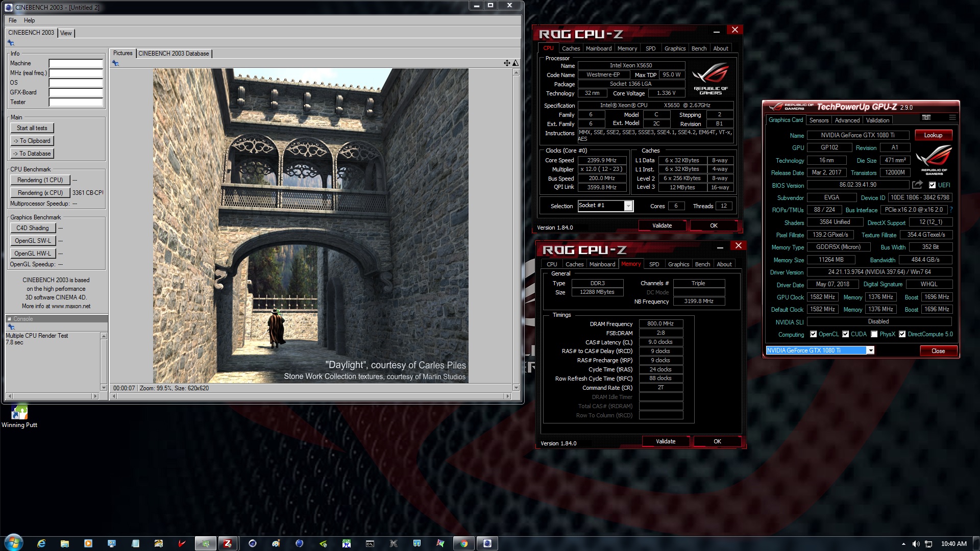This screenshot has width=980, height=551.
Task: Toggle CUDA checkbox
Action: click(x=845, y=334)
